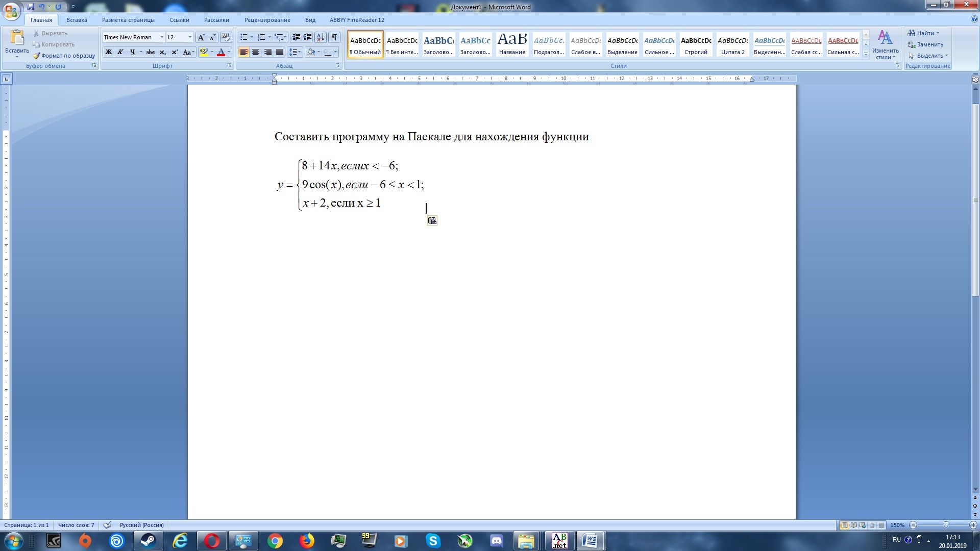
Task: Switch to the Вставка tab
Action: coord(77,20)
